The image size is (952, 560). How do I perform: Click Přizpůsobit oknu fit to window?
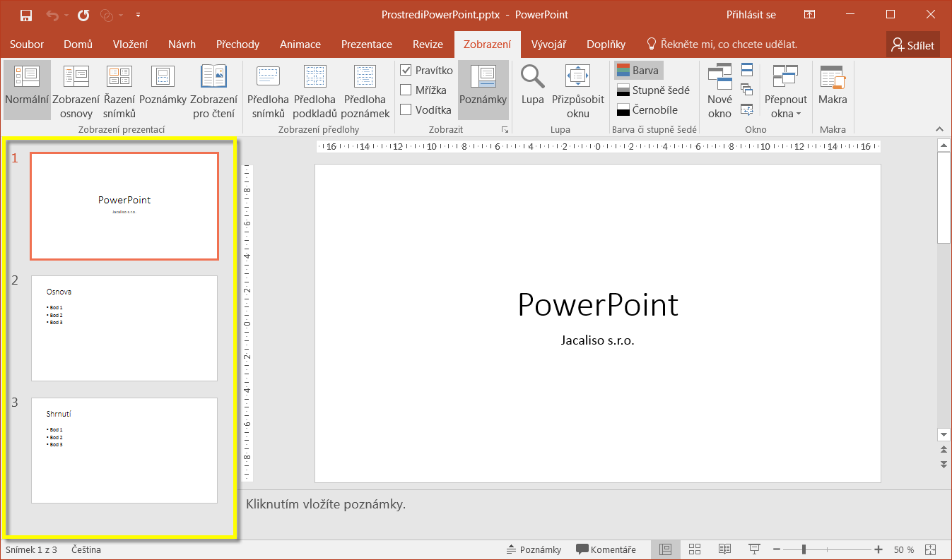coord(578,90)
